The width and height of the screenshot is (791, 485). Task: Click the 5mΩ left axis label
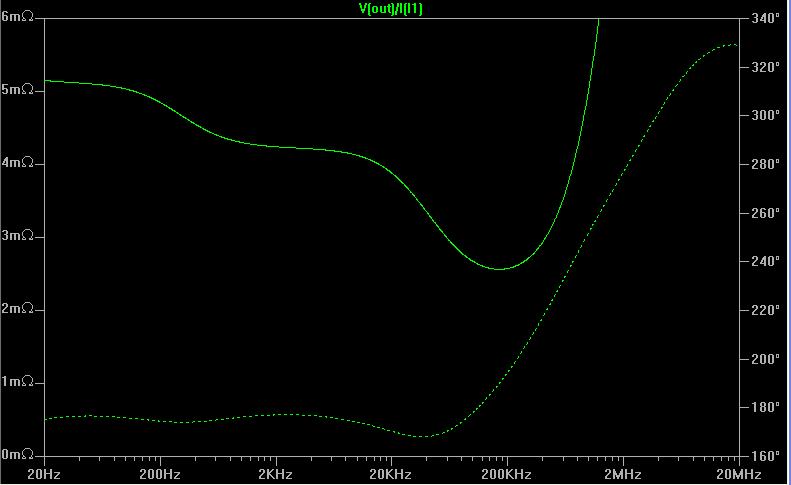coord(17,90)
